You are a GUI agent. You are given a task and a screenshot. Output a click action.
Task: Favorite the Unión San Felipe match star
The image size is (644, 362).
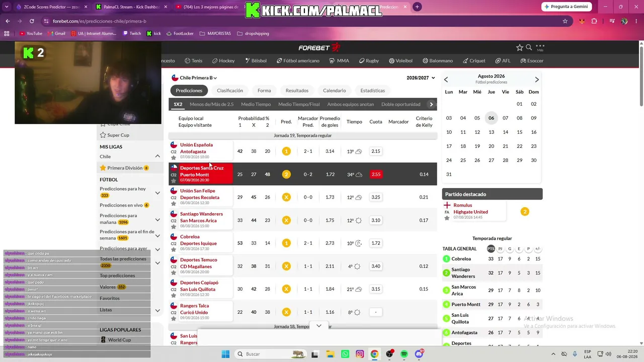[174, 204]
